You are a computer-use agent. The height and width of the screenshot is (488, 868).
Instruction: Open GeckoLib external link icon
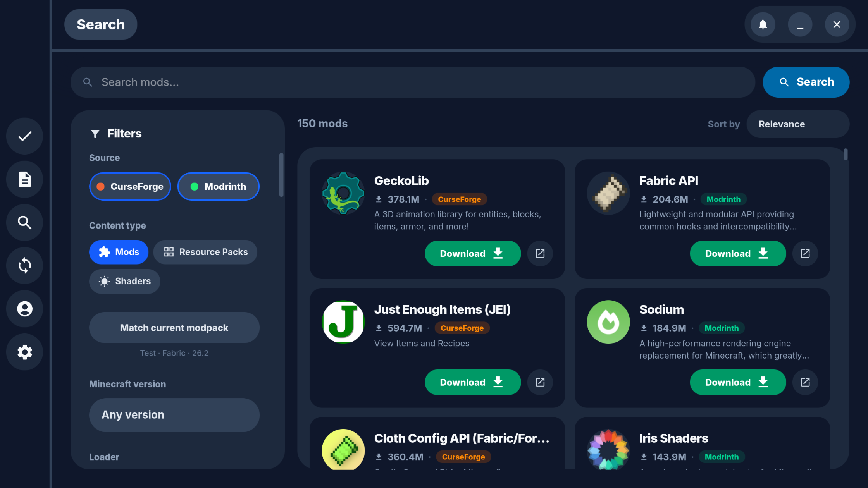pyautogui.click(x=540, y=253)
